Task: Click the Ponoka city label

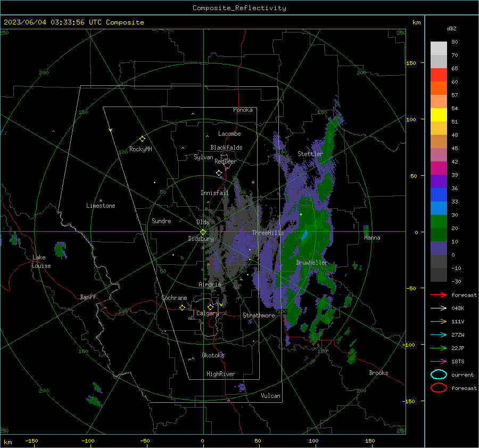Action: 243,110
